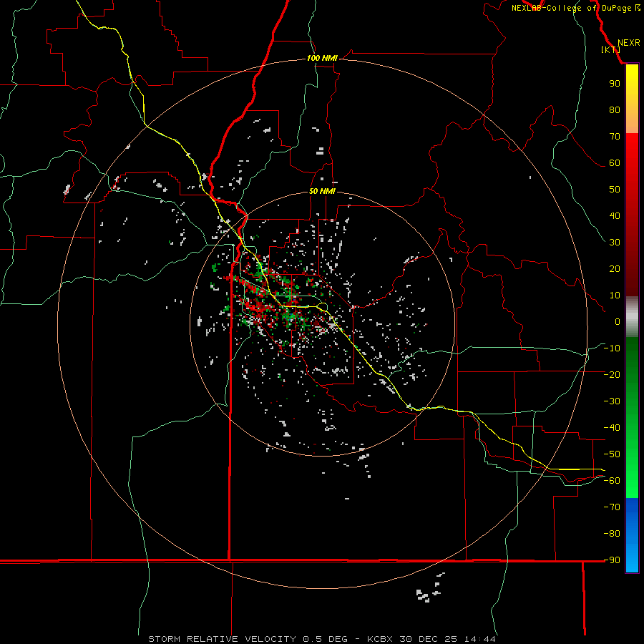Select the storm relative velocity caption text
Image resolution: width=644 pixels, height=644 pixels.
click(321, 639)
